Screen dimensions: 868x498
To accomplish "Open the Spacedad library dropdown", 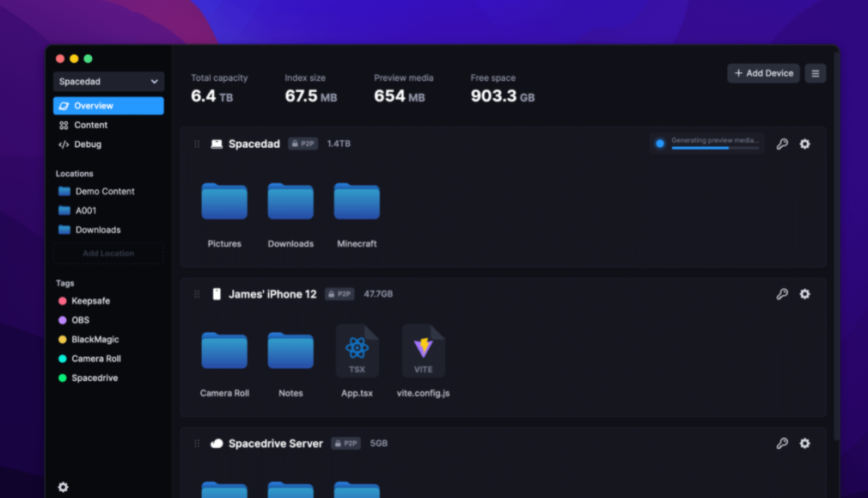I will 108,82.
